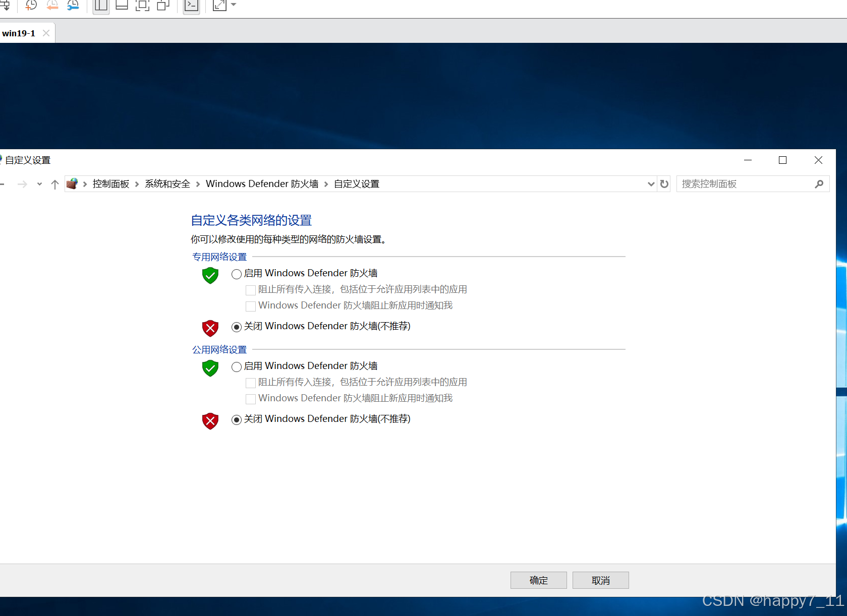Switch to Unity mode using overlapping squares icon
This screenshot has width=847, height=616.
pyautogui.click(x=163, y=5)
